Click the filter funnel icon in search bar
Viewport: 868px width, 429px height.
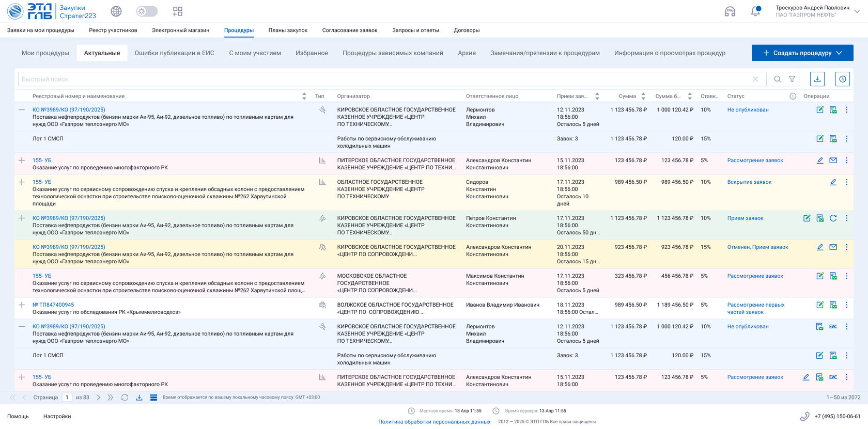pyautogui.click(x=792, y=79)
